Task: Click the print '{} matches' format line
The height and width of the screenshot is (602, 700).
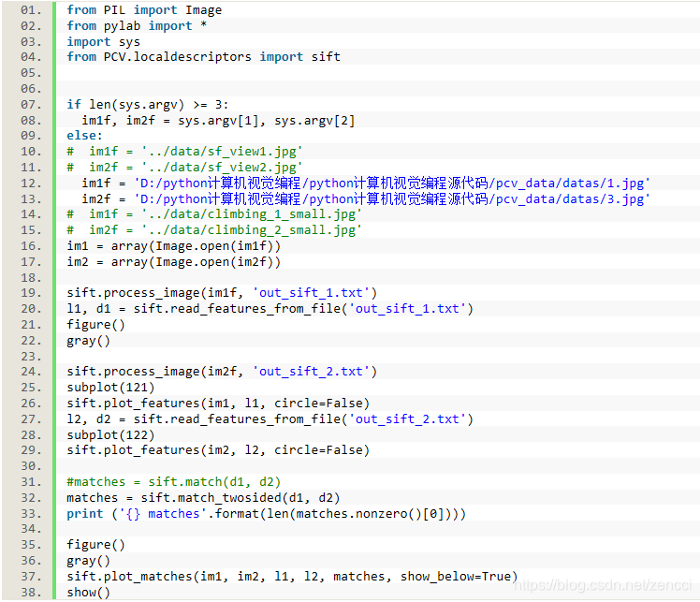Action: click(x=267, y=514)
